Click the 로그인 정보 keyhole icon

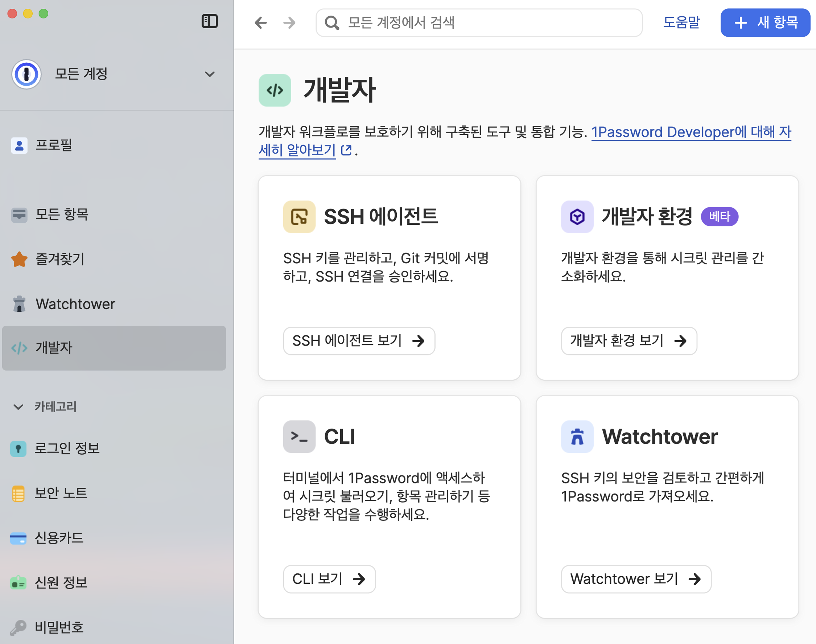point(18,449)
